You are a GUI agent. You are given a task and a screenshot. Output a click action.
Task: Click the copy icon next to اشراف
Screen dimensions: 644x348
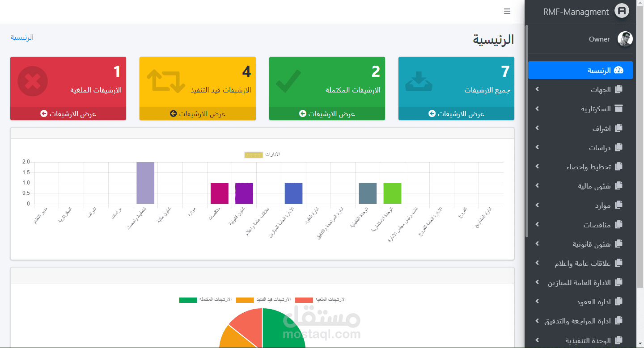[x=619, y=128]
